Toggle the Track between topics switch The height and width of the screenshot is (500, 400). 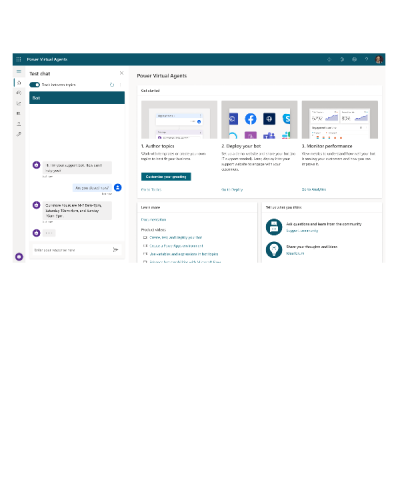[34, 85]
